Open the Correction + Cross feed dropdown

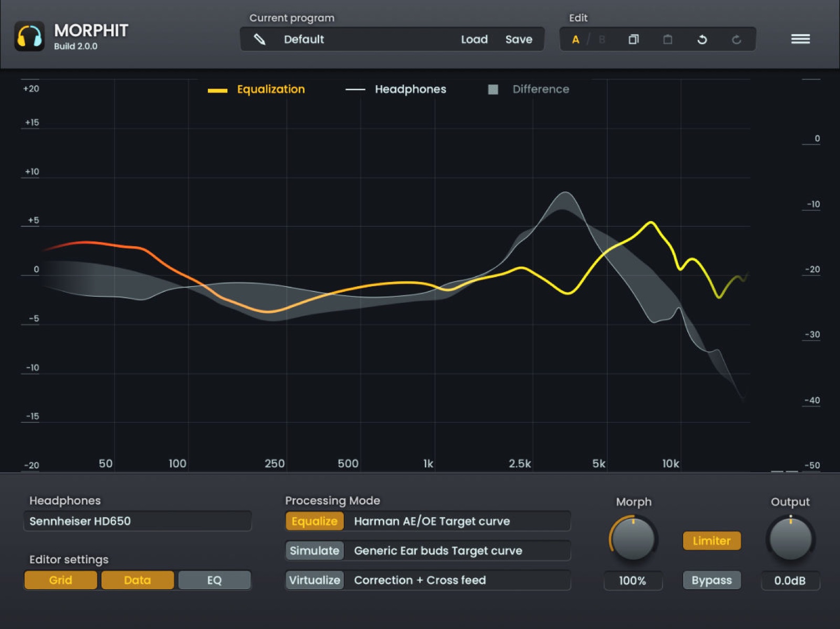point(457,580)
